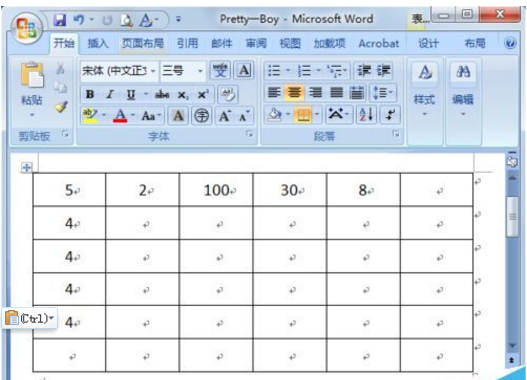Switch to the 插入 tab
Viewport: 527px width, 380px height.
click(x=98, y=43)
